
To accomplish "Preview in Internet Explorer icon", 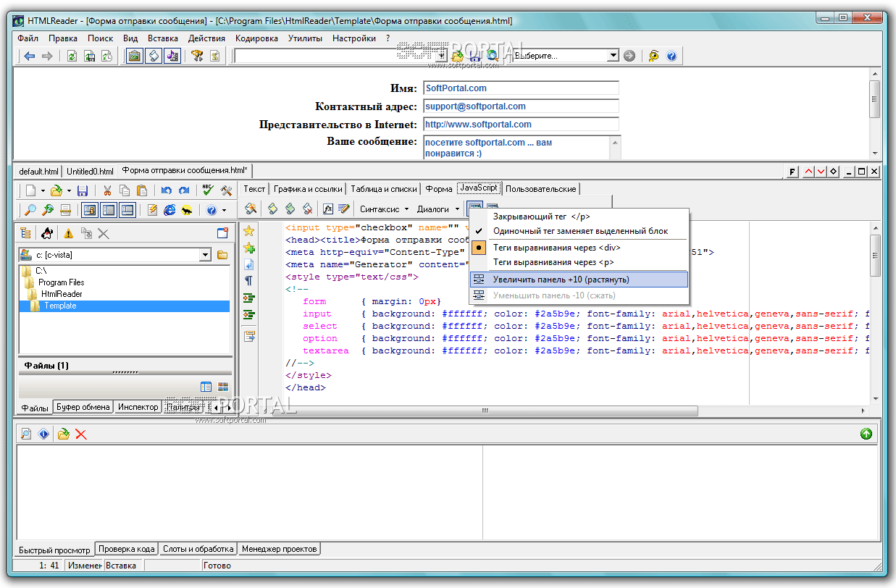I will click(169, 210).
